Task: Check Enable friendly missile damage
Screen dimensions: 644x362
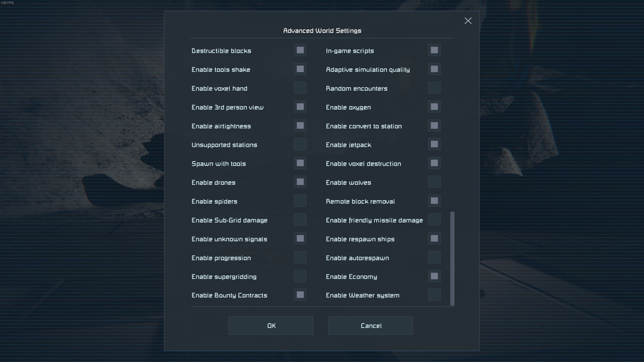Action: coord(434,220)
